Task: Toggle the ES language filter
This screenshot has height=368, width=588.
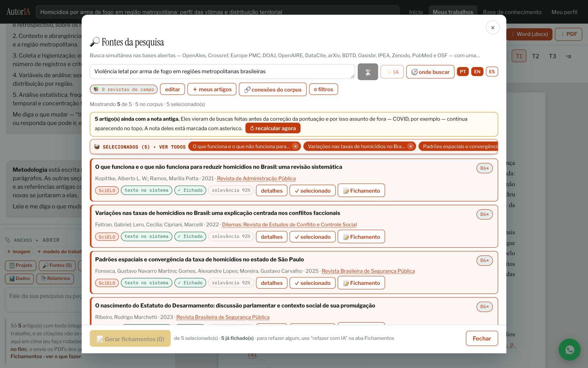Action: pos(492,72)
